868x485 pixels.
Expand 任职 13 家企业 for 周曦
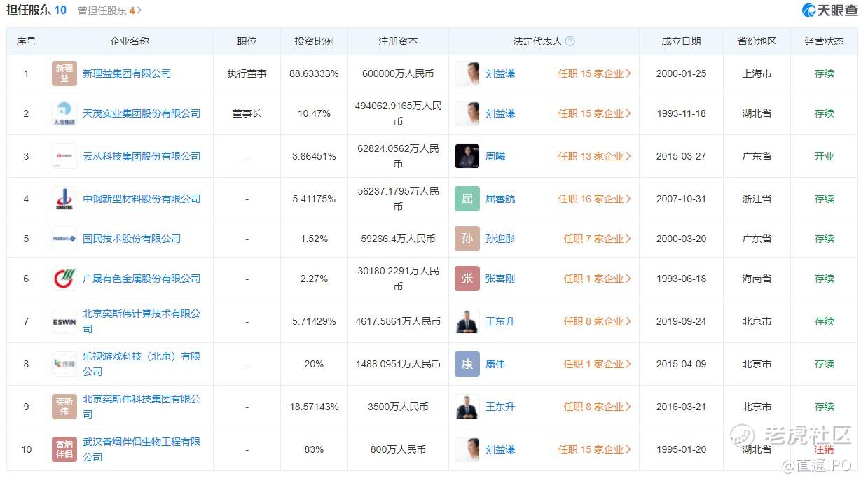point(595,156)
